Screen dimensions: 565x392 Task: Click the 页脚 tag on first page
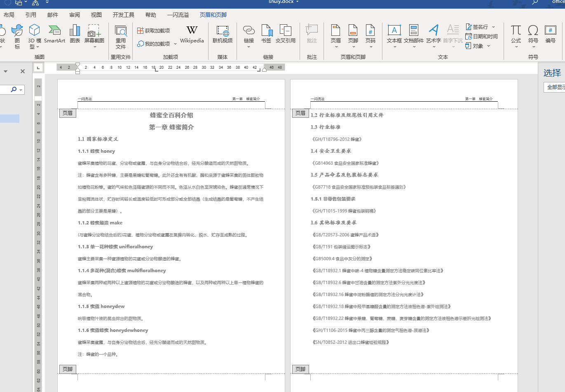tap(68, 369)
